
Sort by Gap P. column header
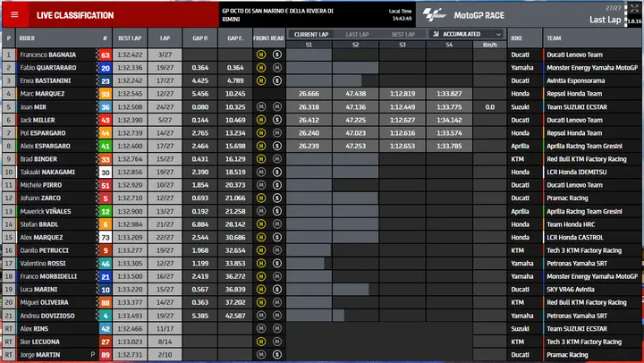coord(200,38)
